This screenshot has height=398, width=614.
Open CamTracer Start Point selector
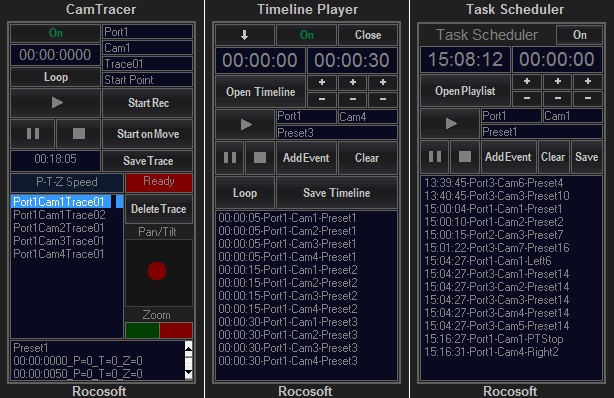click(x=148, y=80)
